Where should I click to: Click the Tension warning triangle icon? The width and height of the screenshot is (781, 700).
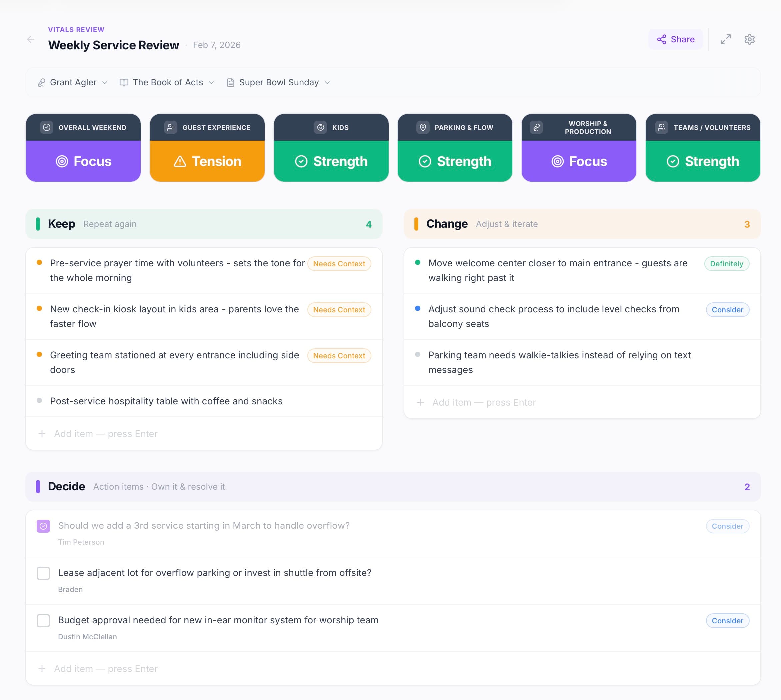[x=179, y=162]
